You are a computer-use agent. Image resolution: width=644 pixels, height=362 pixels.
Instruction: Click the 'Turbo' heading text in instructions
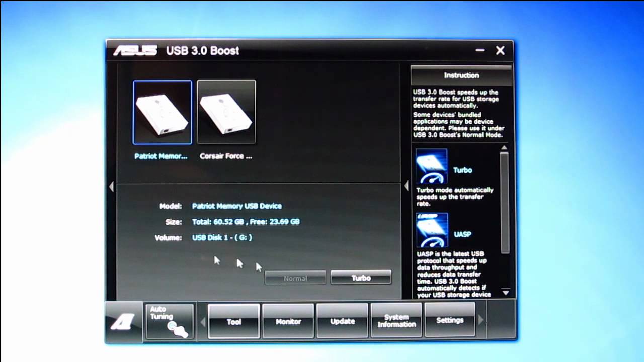(462, 170)
